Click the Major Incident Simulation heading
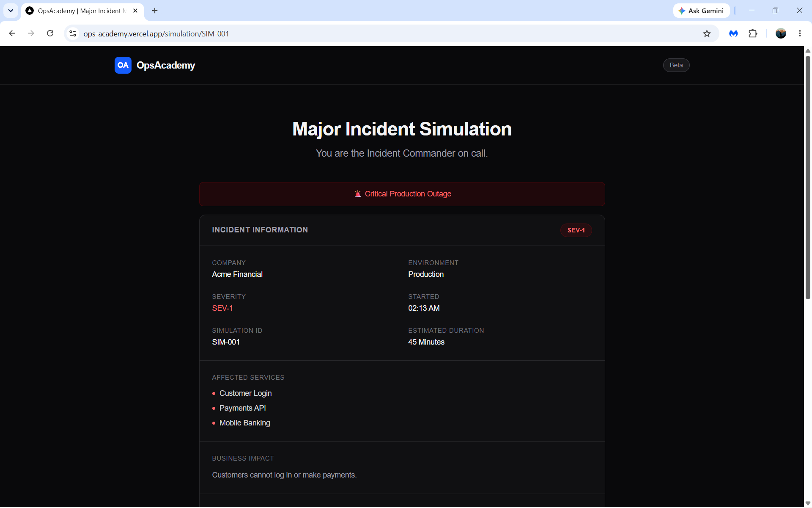The image size is (812, 508). tap(402, 129)
